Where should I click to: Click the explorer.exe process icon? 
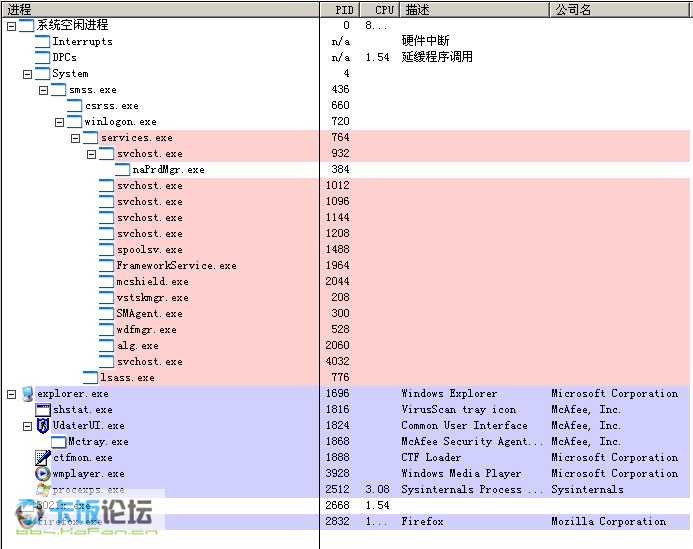point(27,393)
